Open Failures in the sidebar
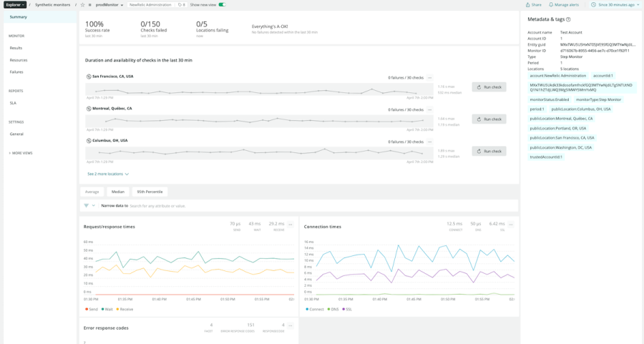The height and width of the screenshot is (344, 644). (16, 72)
